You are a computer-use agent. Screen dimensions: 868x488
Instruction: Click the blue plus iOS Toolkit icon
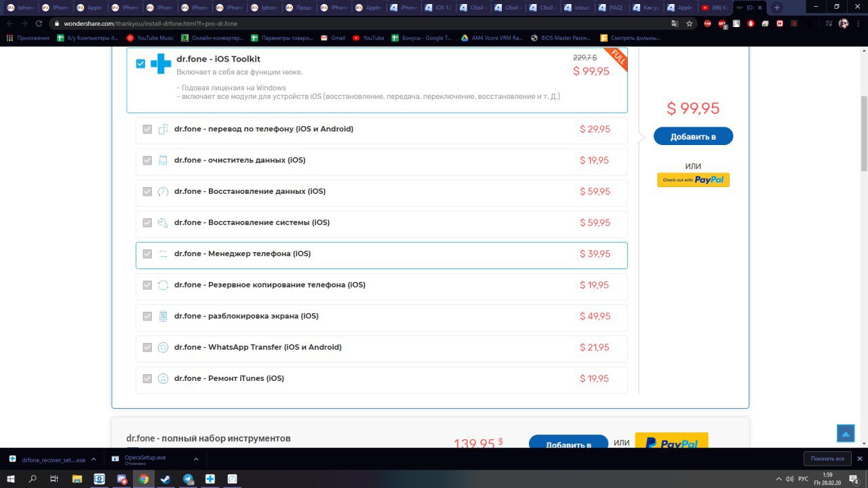click(161, 64)
